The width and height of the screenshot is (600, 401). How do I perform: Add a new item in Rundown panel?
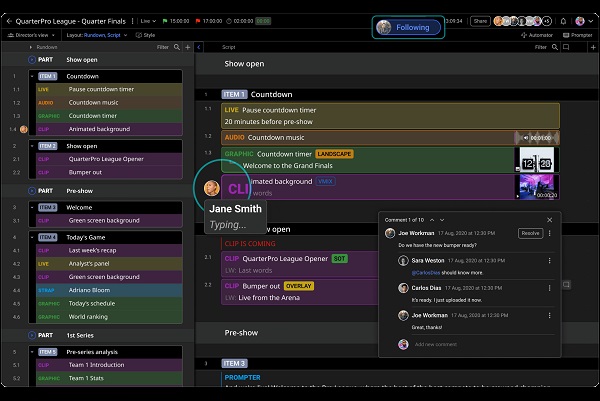(x=188, y=47)
